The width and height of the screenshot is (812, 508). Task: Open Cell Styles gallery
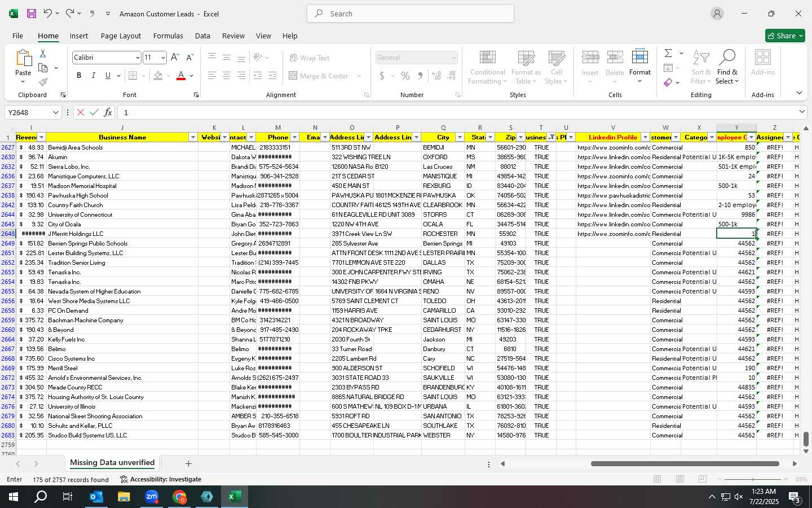coord(556,68)
